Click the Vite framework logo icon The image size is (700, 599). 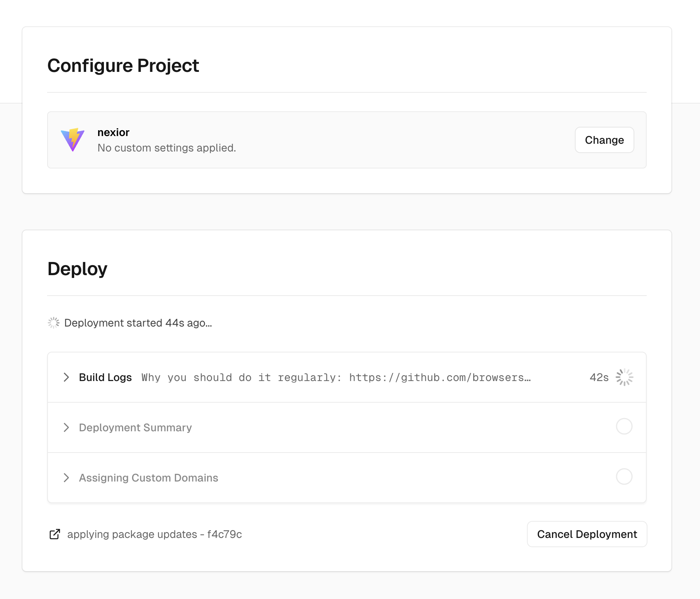pos(73,140)
